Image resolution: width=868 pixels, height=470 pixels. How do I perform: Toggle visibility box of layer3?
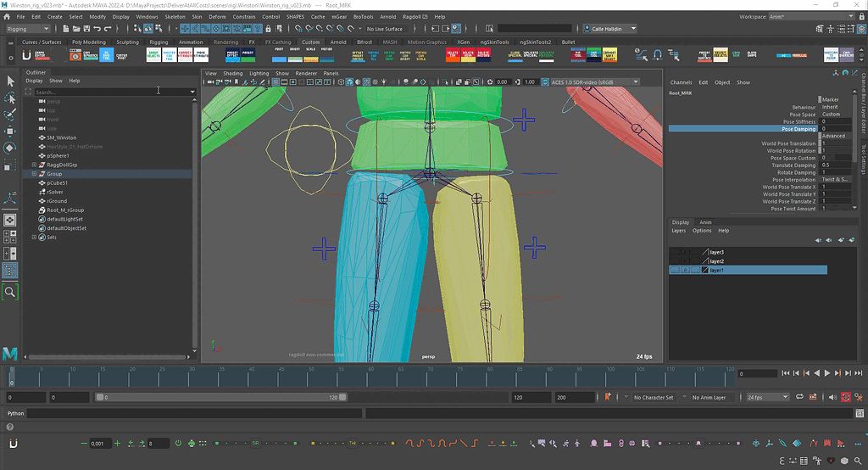click(x=674, y=252)
